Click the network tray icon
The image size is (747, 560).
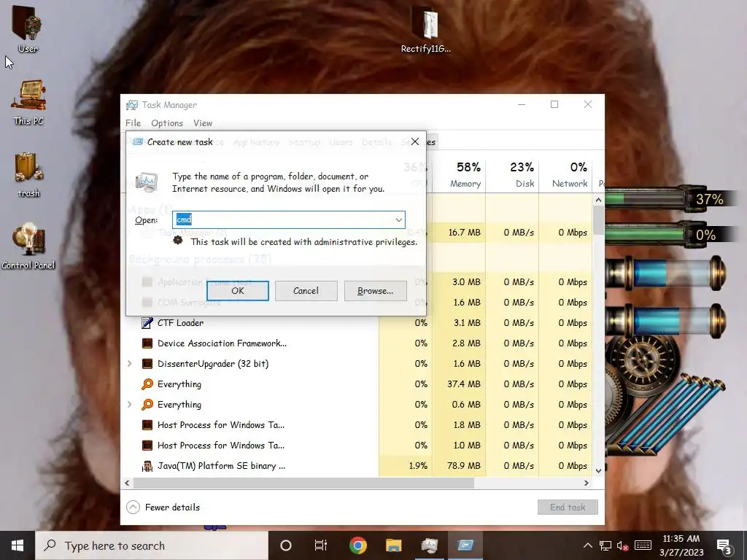click(x=605, y=545)
